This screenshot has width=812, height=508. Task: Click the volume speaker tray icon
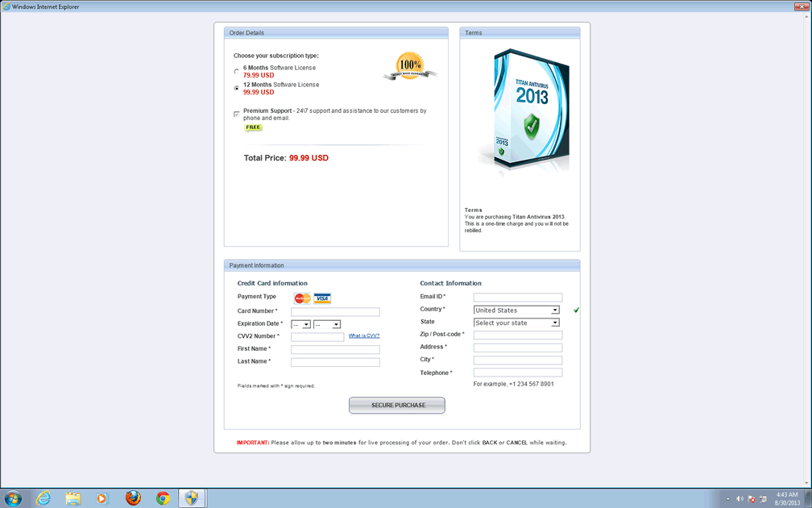(739, 499)
